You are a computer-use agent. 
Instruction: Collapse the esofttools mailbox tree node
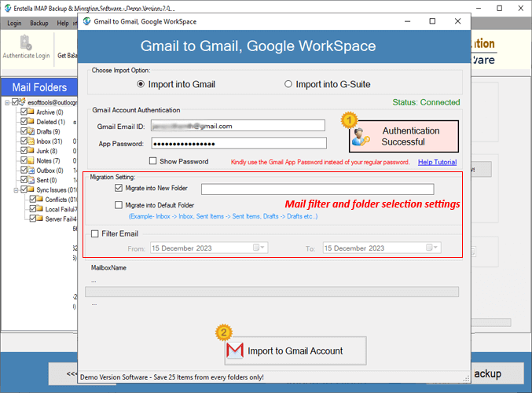(7, 102)
